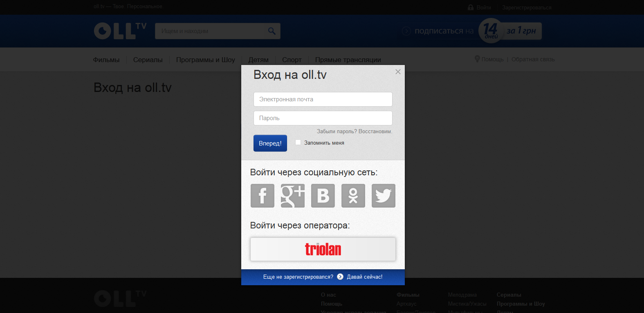Open the Детям menu
644x313 pixels.
coord(258,60)
